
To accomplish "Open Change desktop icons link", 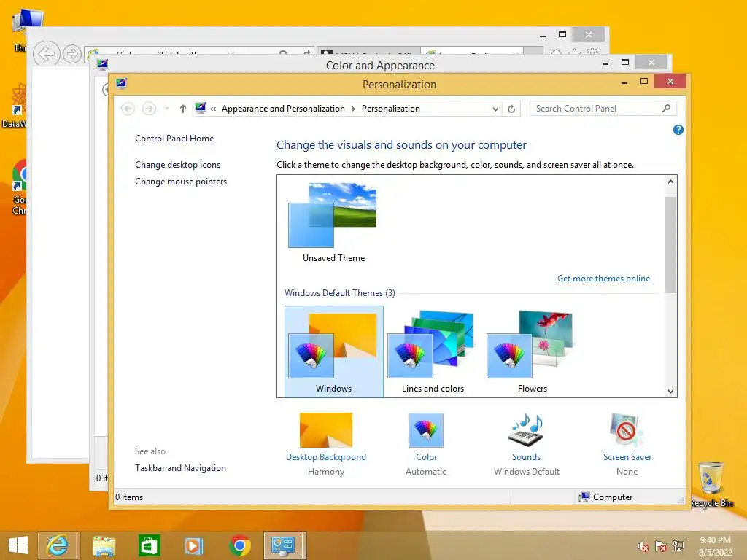I will coord(178,165).
